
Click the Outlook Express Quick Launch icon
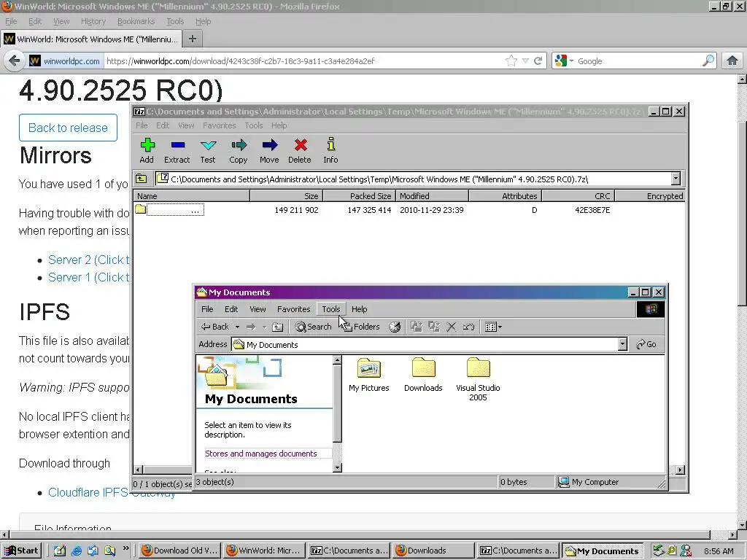93,551
